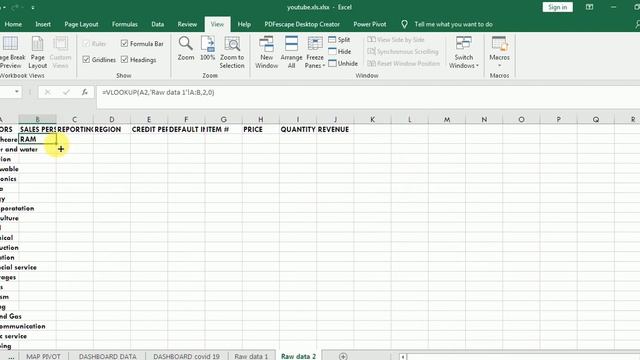Switch to MAP PIVOT sheet tab
640x360 pixels.
(43, 356)
